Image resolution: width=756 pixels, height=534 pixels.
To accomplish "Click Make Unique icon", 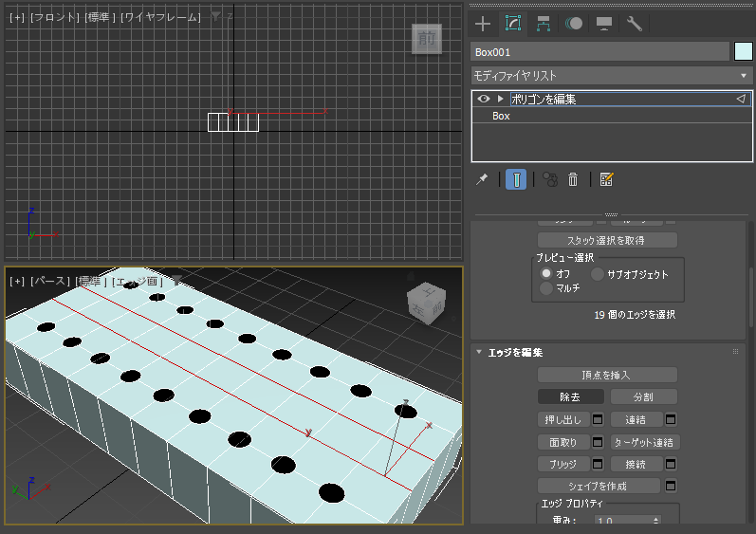I will [x=550, y=180].
